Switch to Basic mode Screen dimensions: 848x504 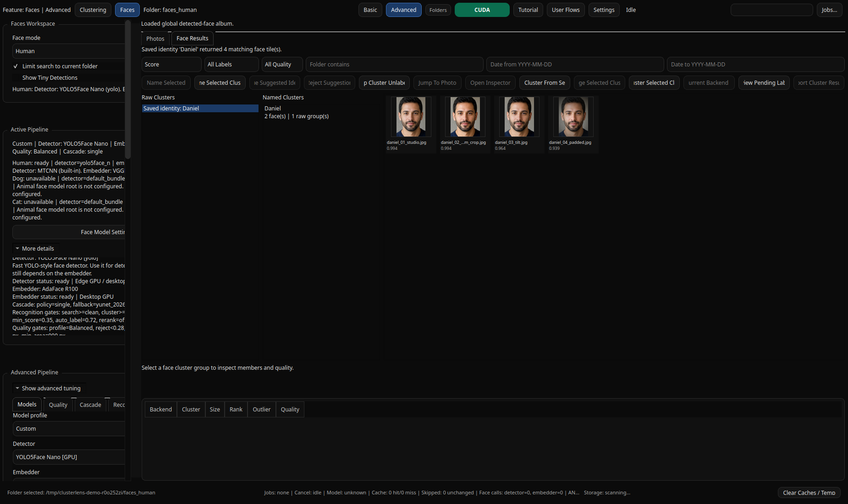pyautogui.click(x=370, y=10)
